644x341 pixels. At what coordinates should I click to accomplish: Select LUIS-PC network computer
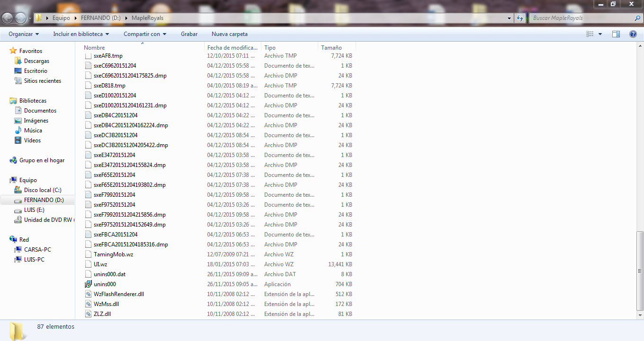(x=34, y=260)
